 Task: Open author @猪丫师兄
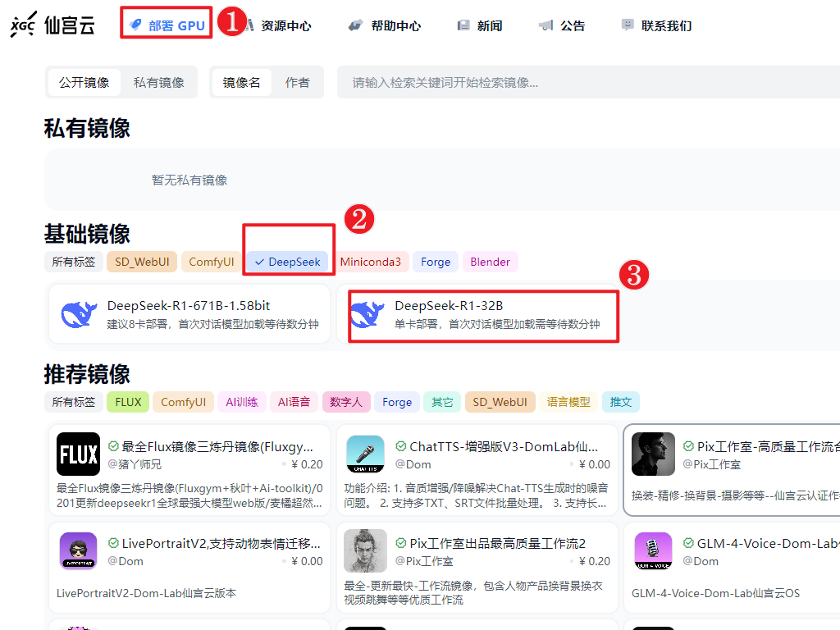[135, 464]
